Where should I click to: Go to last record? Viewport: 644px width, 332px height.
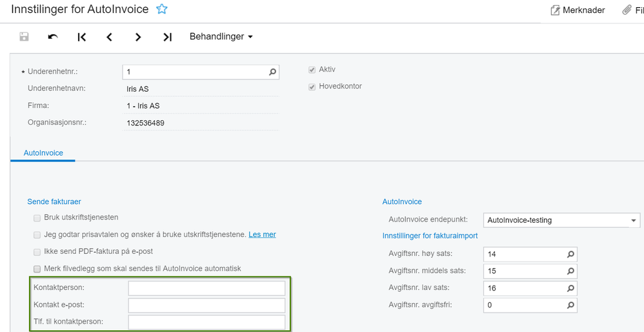click(167, 37)
